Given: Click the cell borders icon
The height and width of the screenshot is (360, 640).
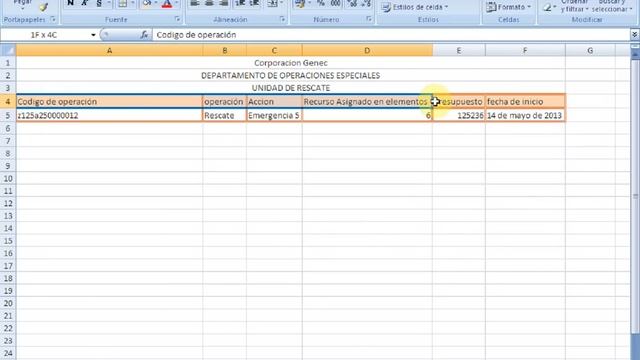Looking at the screenshot, I should 122,4.
